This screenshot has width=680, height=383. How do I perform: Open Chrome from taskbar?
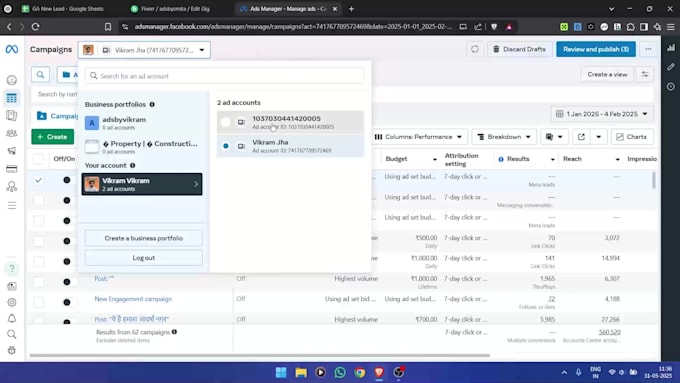360,373
